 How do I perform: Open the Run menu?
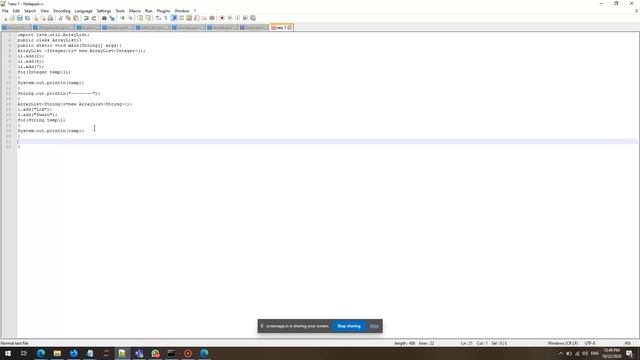pos(149,11)
